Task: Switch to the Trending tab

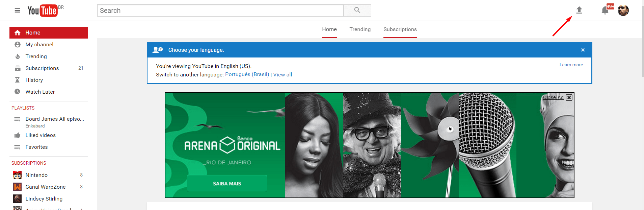Action: pyautogui.click(x=360, y=29)
